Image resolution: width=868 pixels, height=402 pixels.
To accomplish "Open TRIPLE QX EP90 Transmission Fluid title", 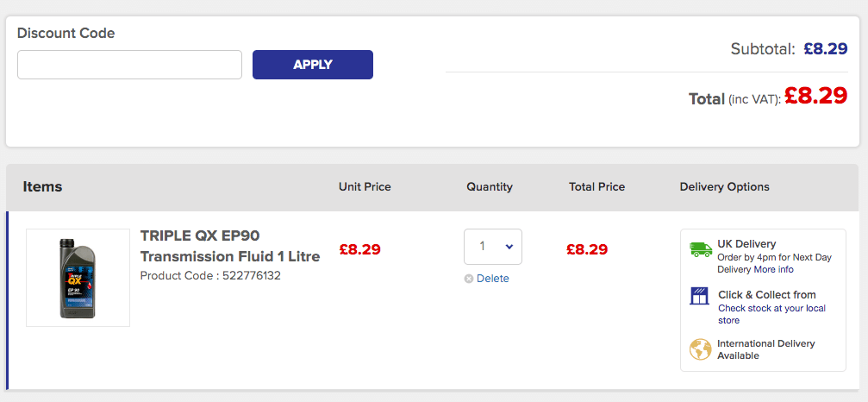I will click(230, 247).
